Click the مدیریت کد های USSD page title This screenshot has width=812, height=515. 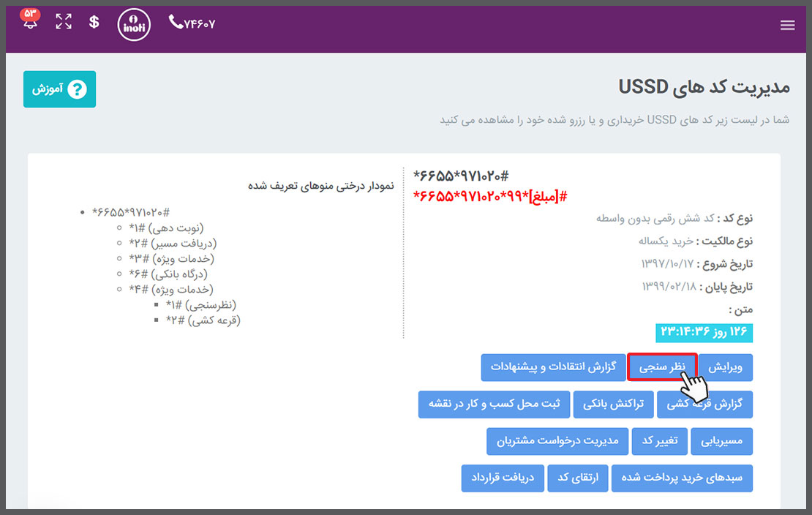point(704,86)
